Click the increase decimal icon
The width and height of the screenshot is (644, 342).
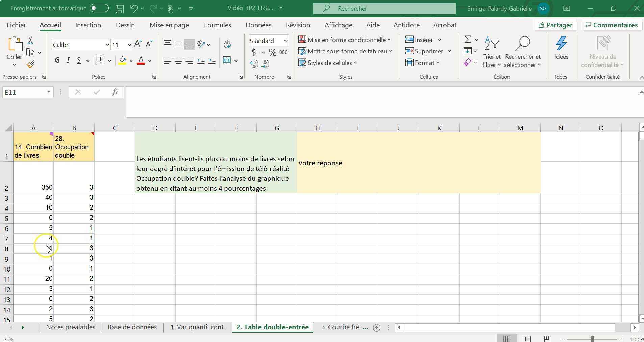pos(254,64)
